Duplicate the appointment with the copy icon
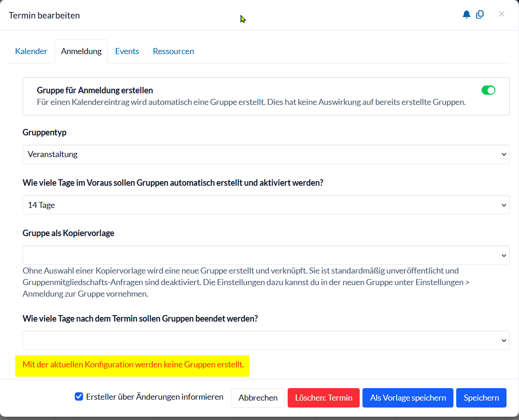The width and height of the screenshot is (519, 420). [480, 15]
